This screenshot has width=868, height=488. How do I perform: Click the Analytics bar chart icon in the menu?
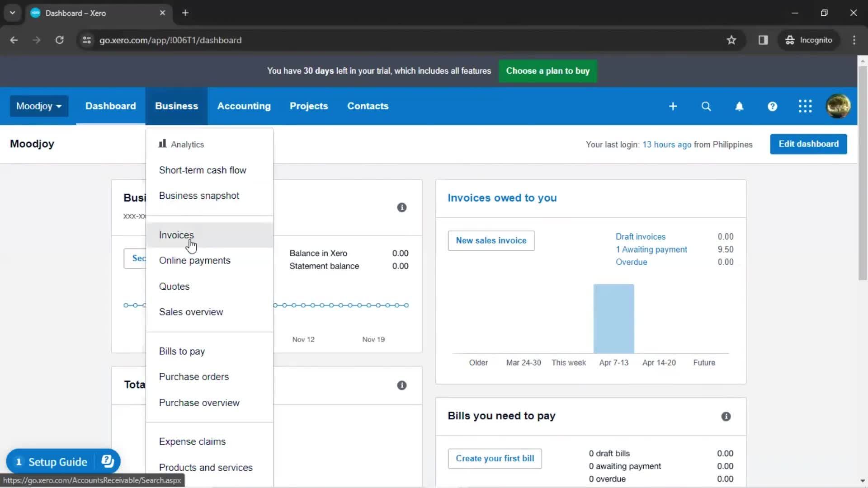162,144
